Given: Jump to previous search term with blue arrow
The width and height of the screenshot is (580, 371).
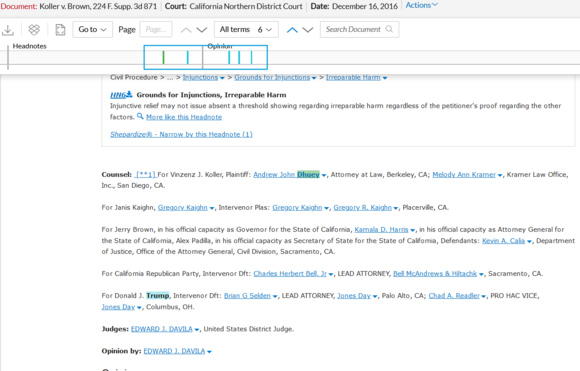Looking at the screenshot, I should (x=292, y=30).
